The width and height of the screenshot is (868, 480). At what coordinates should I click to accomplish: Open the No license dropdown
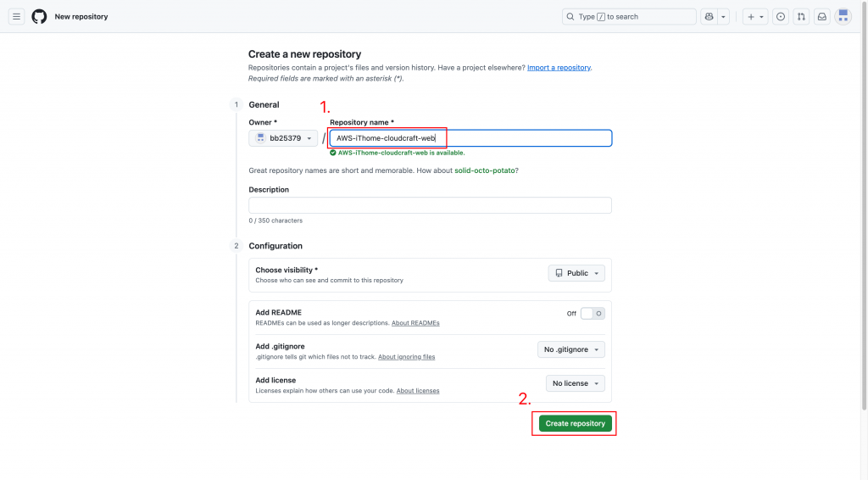576,383
